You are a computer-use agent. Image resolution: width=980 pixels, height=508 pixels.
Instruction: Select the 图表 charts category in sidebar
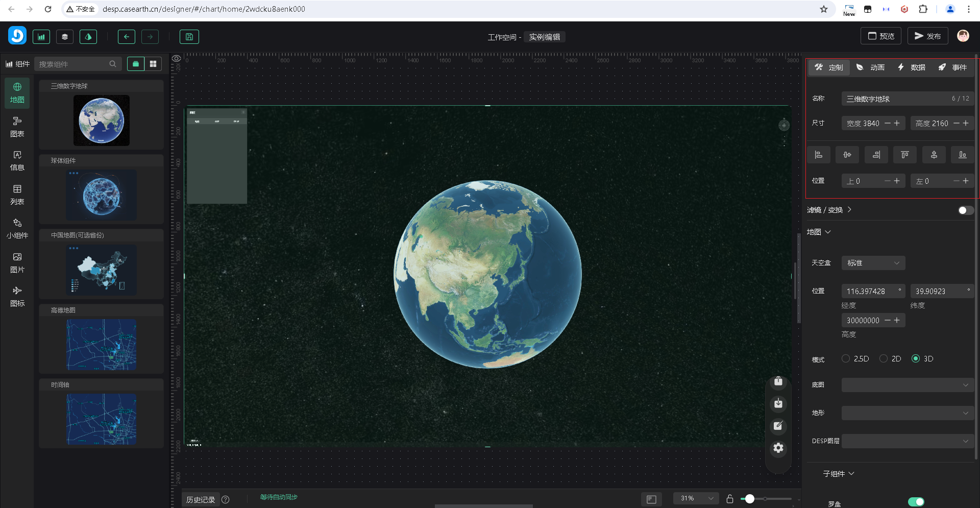pos(17,127)
